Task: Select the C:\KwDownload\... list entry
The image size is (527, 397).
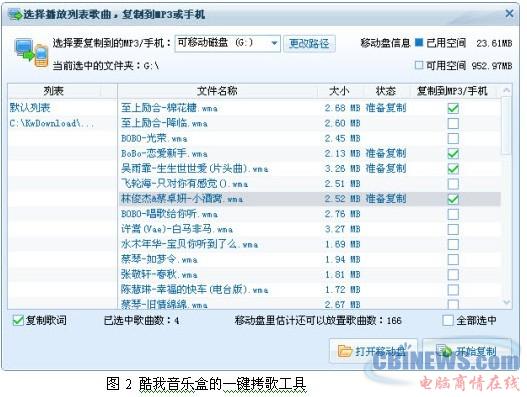Action: pos(51,123)
